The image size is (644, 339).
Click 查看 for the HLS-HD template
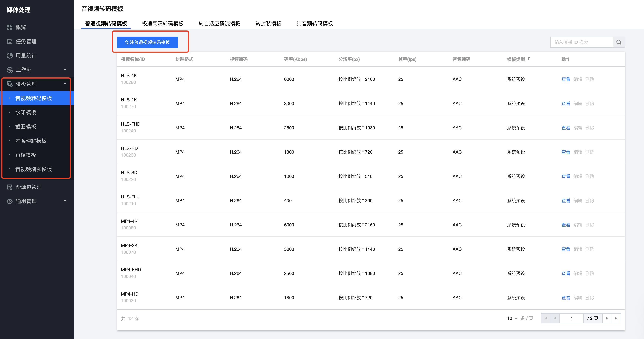click(566, 152)
